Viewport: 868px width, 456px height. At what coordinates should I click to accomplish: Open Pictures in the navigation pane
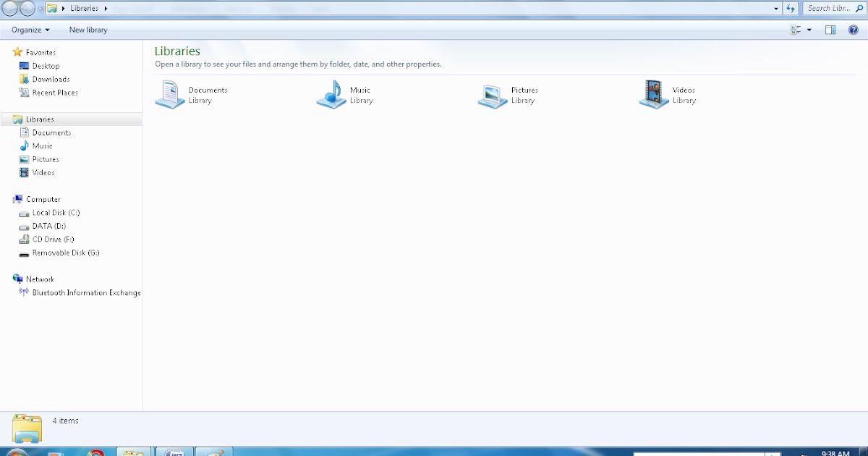click(x=46, y=159)
